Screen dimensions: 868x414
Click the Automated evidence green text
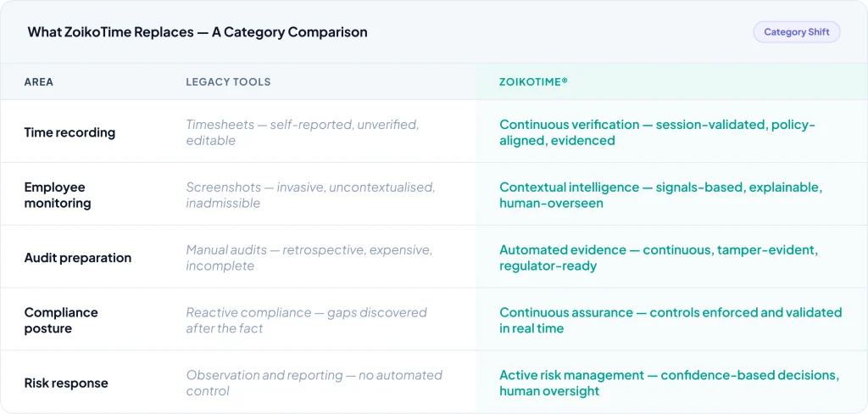pyautogui.click(x=657, y=258)
